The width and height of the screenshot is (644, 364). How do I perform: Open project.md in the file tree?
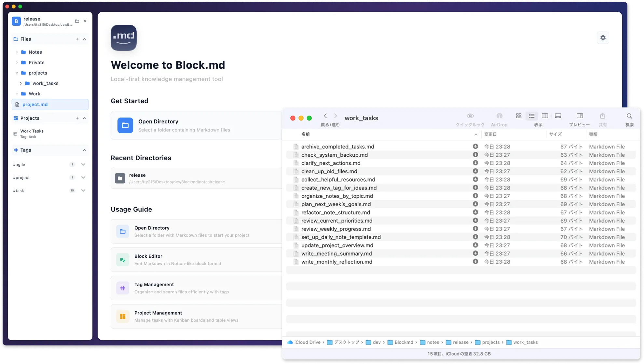click(50, 105)
